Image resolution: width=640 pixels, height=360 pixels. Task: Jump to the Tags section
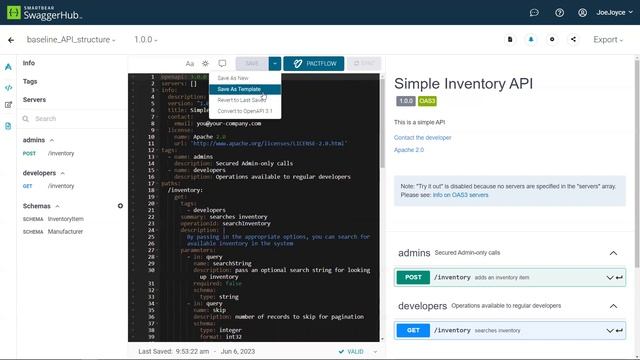coord(30,82)
